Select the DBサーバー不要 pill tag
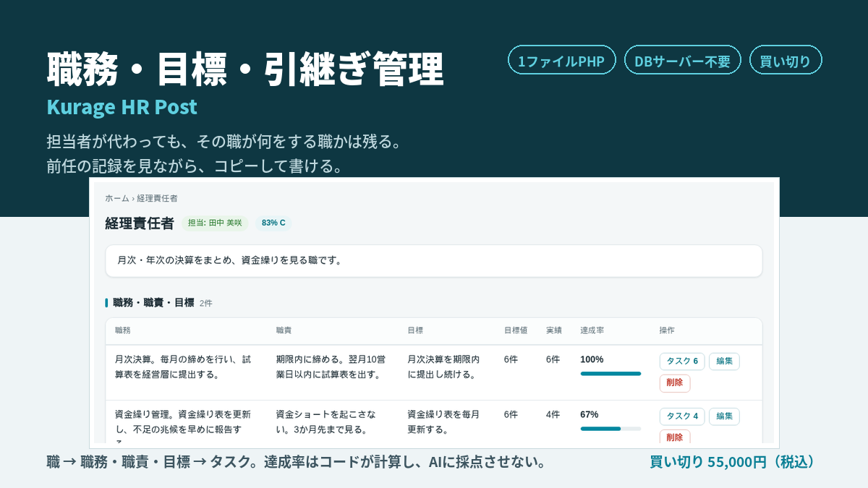868x488 pixels. (682, 60)
